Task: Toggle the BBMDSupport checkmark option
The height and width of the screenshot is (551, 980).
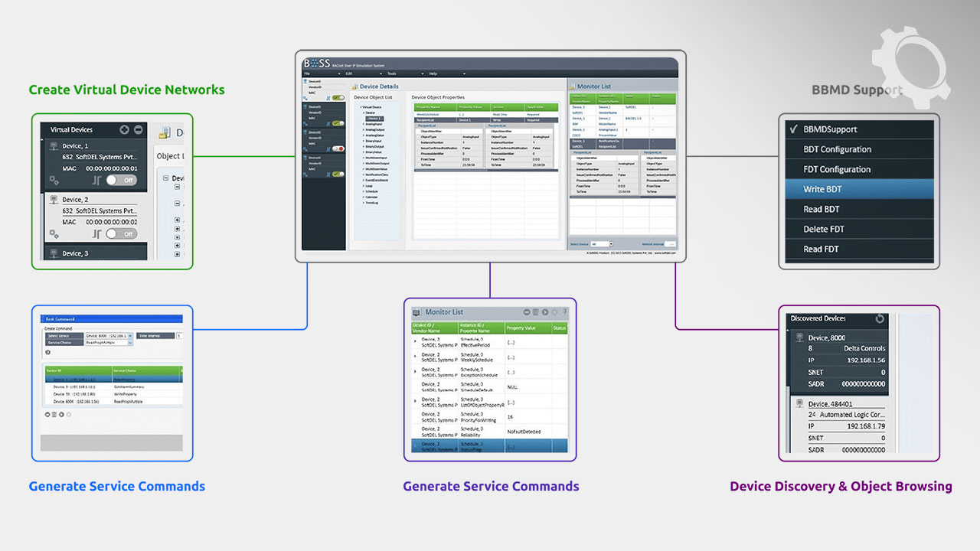Action: (829, 129)
